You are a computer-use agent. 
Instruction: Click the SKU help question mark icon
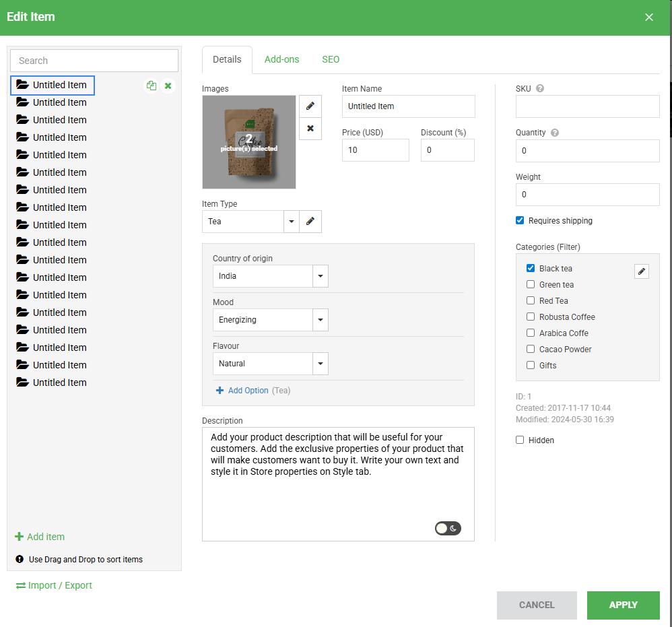pyautogui.click(x=540, y=88)
